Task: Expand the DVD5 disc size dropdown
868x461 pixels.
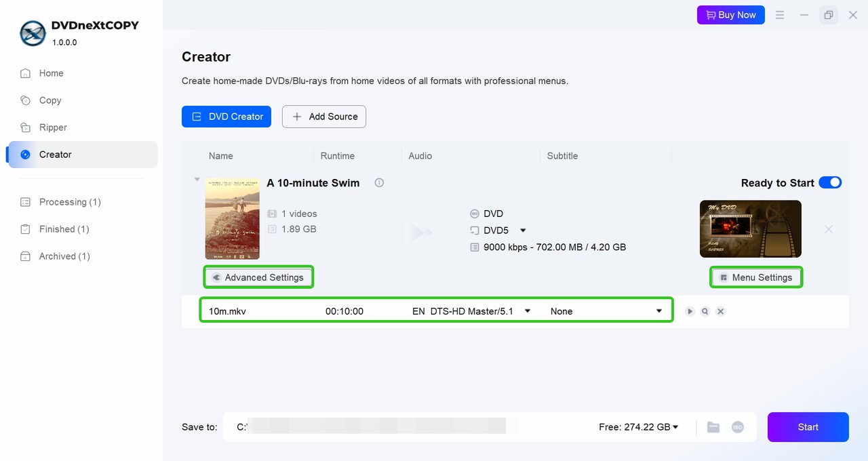Action: click(523, 230)
